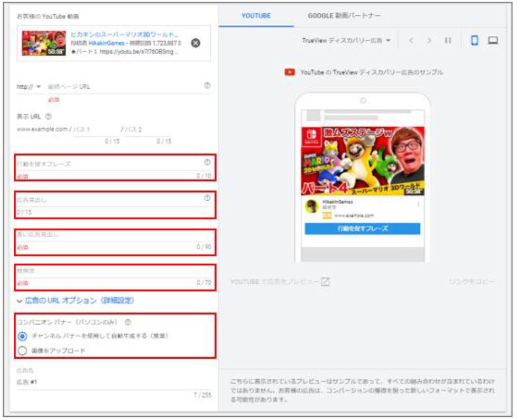This screenshot has width=517, height=420.
Task: Click HikakinGames channel avatar in preview
Action: coord(311,207)
